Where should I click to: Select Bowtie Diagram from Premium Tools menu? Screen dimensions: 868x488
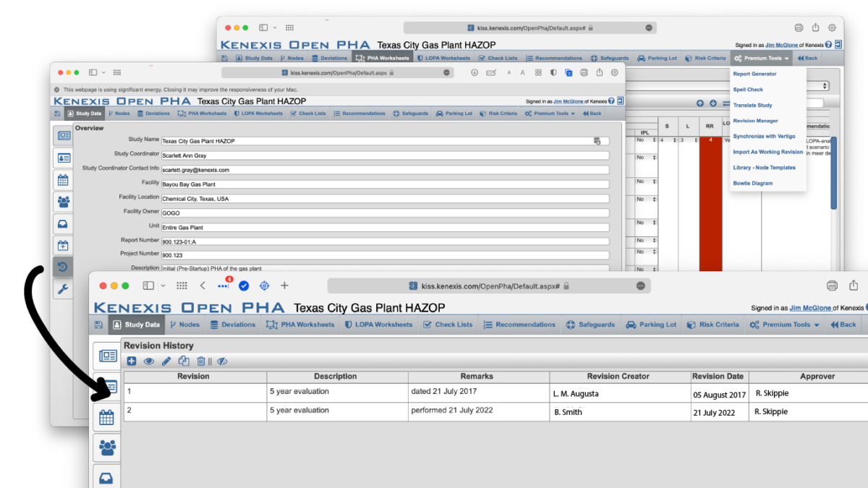pyautogui.click(x=752, y=183)
